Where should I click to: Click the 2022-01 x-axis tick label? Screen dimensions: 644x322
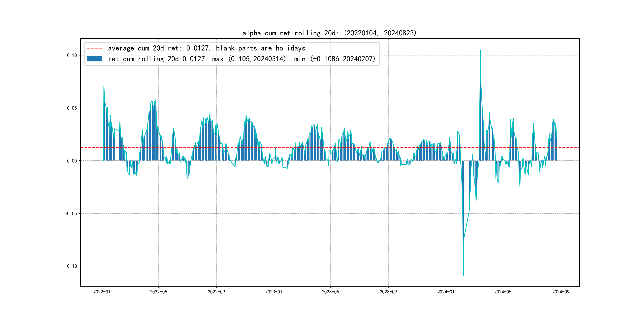(102, 292)
